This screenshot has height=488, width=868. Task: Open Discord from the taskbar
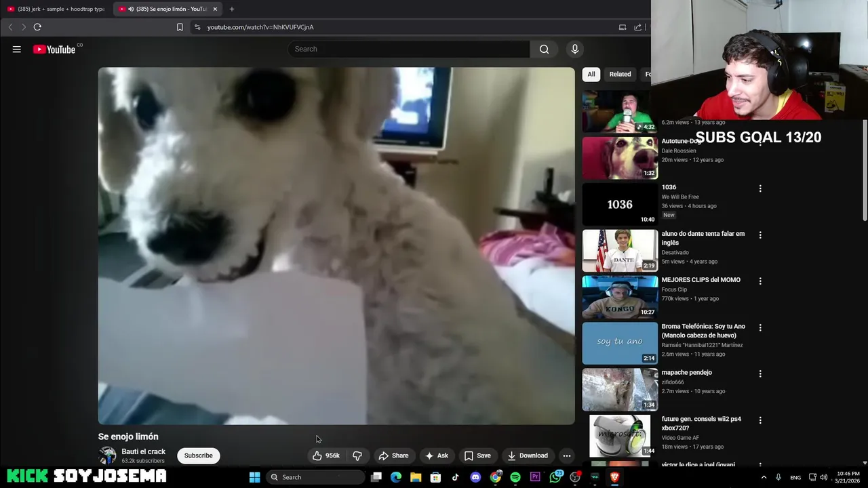(475, 477)
